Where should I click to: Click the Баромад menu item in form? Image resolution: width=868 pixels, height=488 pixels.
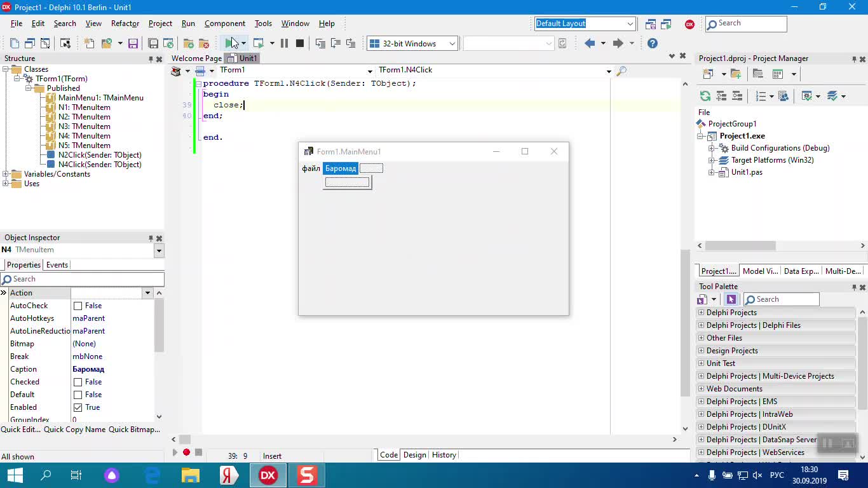pyautogui.click(x=341, y=168)
